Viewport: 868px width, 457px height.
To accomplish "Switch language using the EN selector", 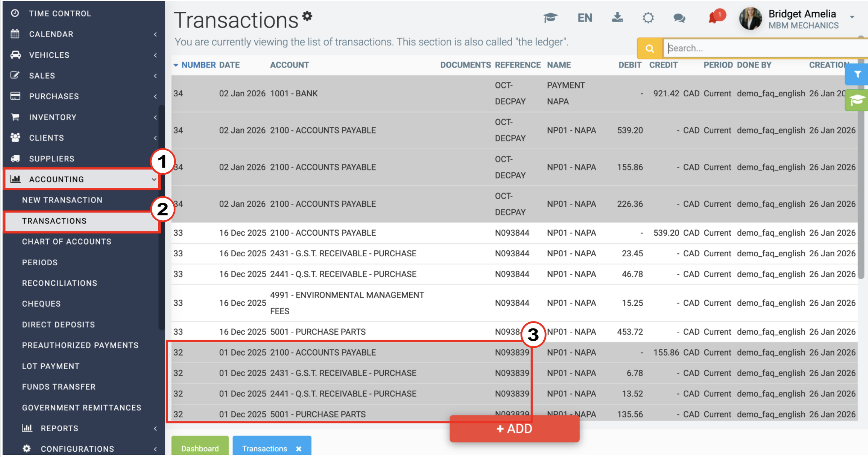I will coord(585,17).
